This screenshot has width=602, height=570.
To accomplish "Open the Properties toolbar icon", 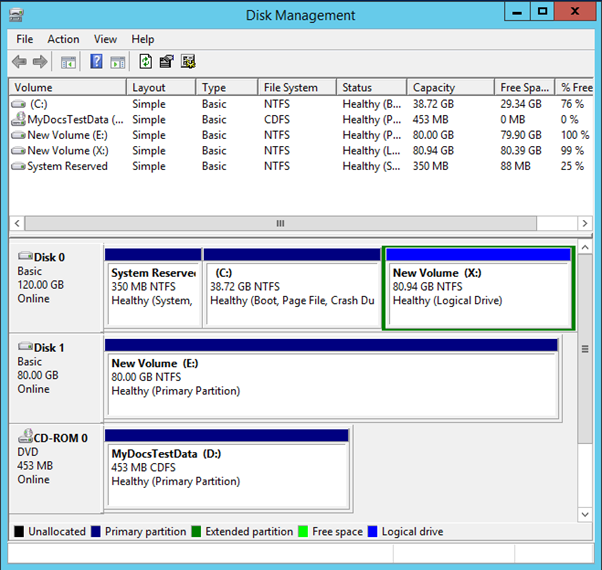I will (167, 61).
